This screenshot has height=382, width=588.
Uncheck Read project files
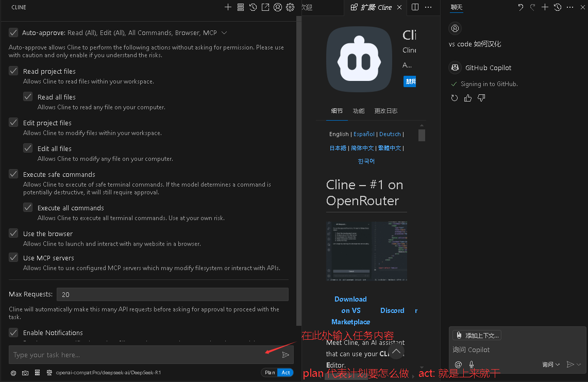[x=13, y=71]
